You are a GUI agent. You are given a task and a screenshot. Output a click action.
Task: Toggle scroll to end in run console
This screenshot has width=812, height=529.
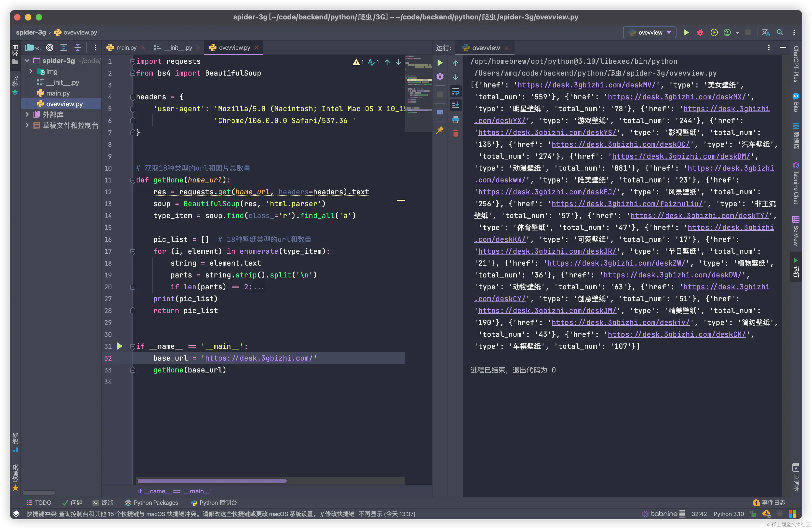click(455, 105)
